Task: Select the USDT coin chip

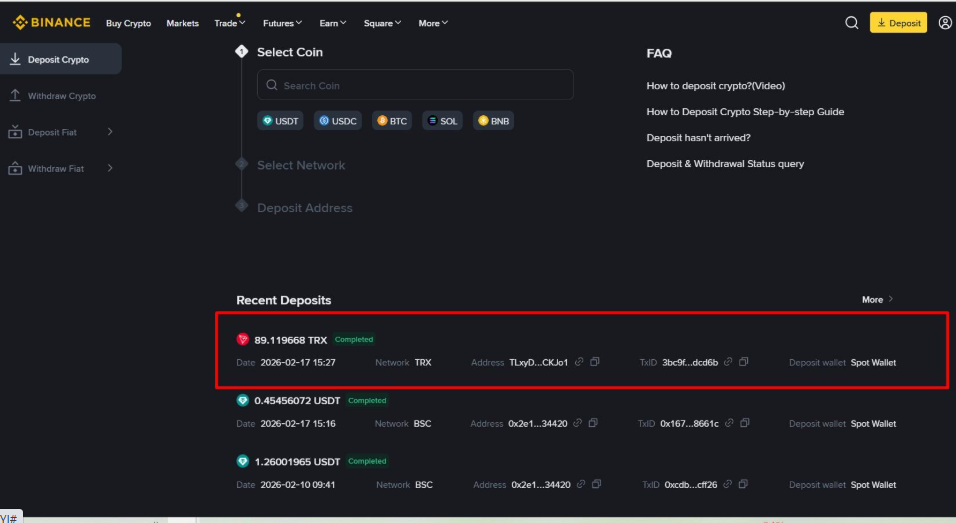Action: click(280, 121)
